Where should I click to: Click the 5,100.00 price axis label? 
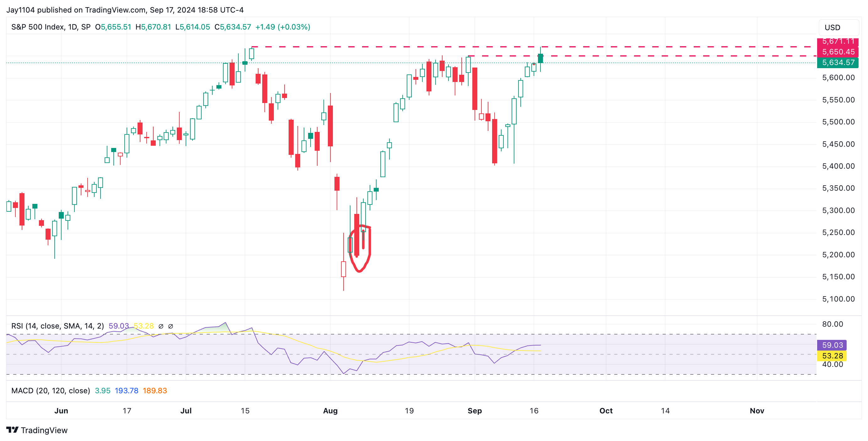click(838, 299)
